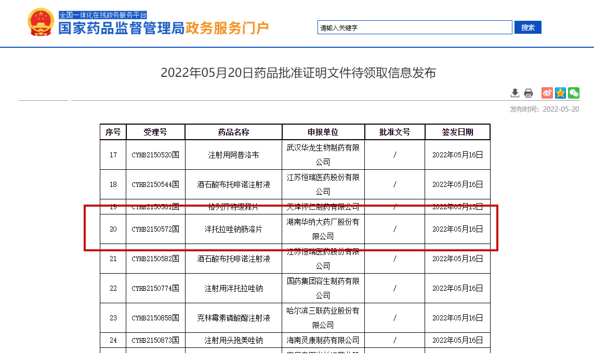The image size is (594, 364).
Task: Share the announcement to Sina Weibo
Action: pyautogui.click(x=547, y=93)
